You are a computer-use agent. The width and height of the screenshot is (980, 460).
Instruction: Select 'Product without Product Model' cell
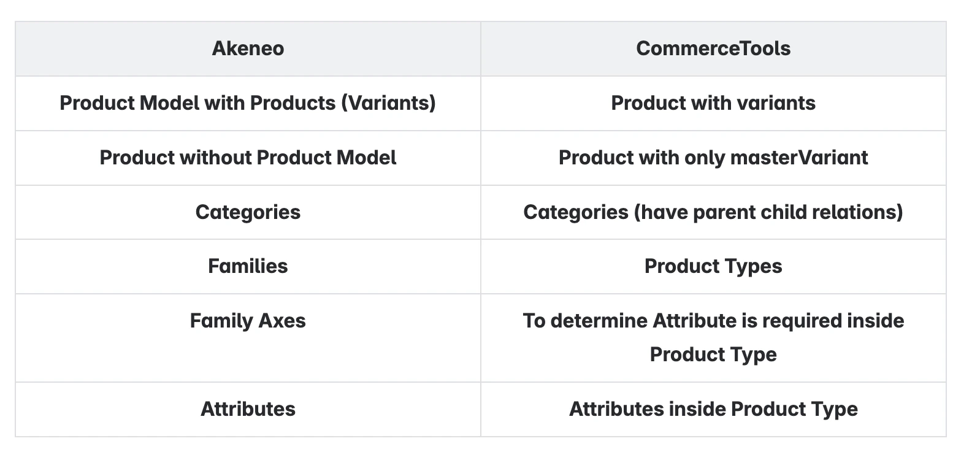248,158
